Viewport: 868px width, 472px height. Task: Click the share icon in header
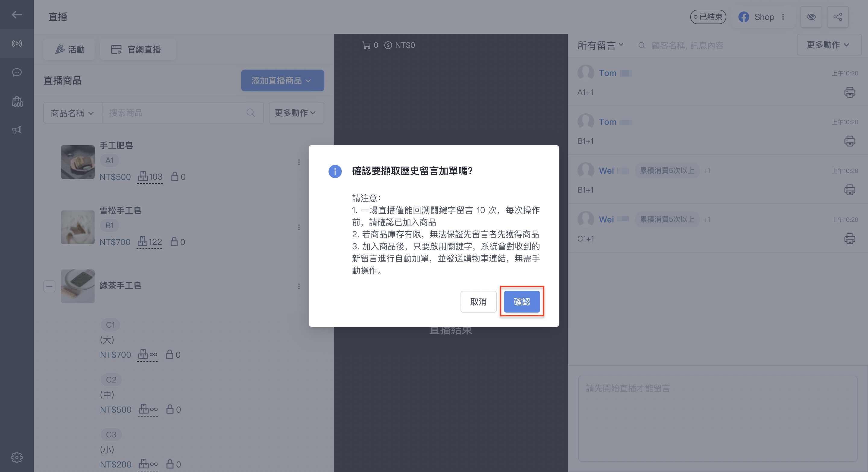pyautogui.click(x=838, y=17)
